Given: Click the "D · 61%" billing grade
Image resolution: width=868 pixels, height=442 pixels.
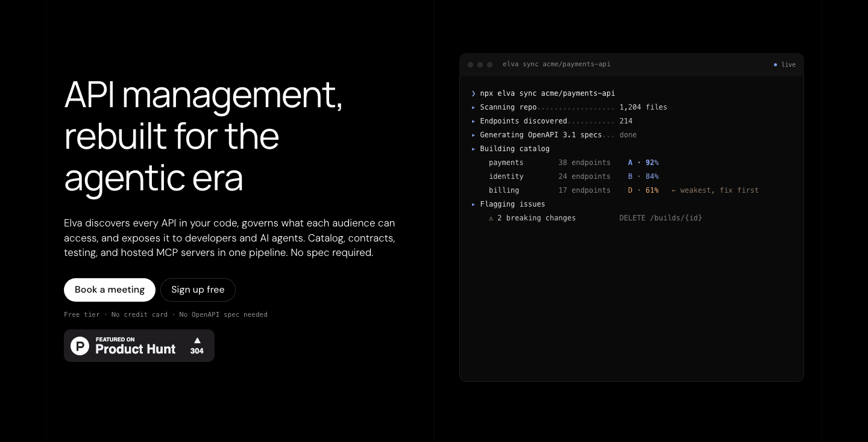Looking at the screenshot, I should (x=643, y=190).
